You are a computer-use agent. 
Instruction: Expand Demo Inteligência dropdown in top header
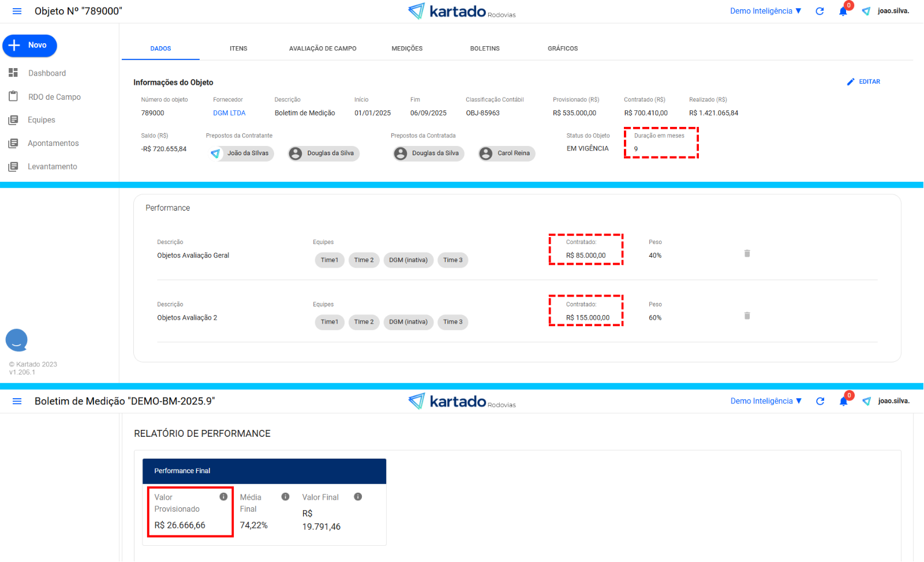click(x=765, y=11)
